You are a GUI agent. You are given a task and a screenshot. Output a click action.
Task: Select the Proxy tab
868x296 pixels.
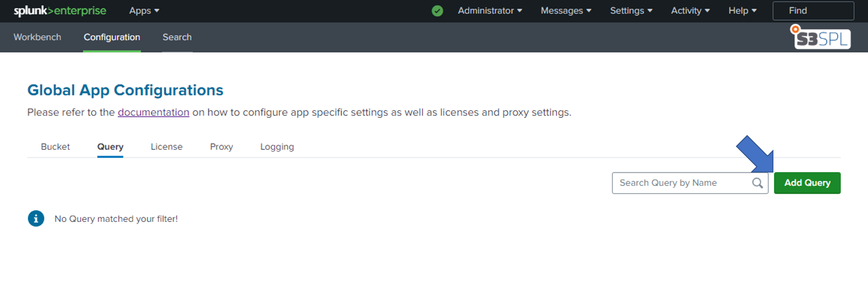(x=221, y=147)
